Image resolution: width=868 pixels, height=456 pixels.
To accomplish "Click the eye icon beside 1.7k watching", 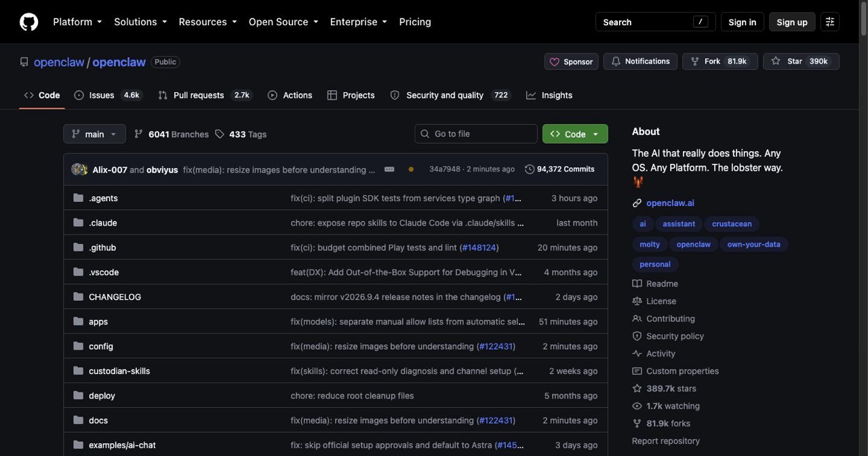I will 637,406.
